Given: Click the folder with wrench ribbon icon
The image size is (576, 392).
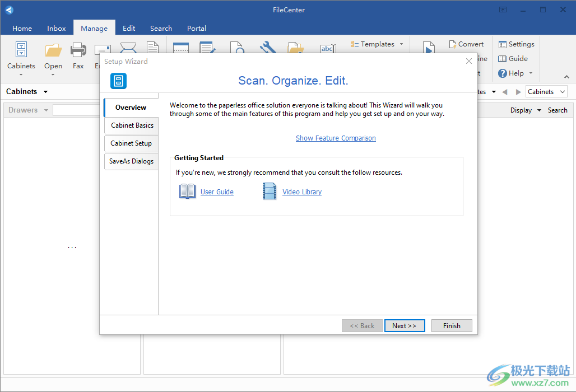Looking at the screenshot, I should tap(296, 48).
